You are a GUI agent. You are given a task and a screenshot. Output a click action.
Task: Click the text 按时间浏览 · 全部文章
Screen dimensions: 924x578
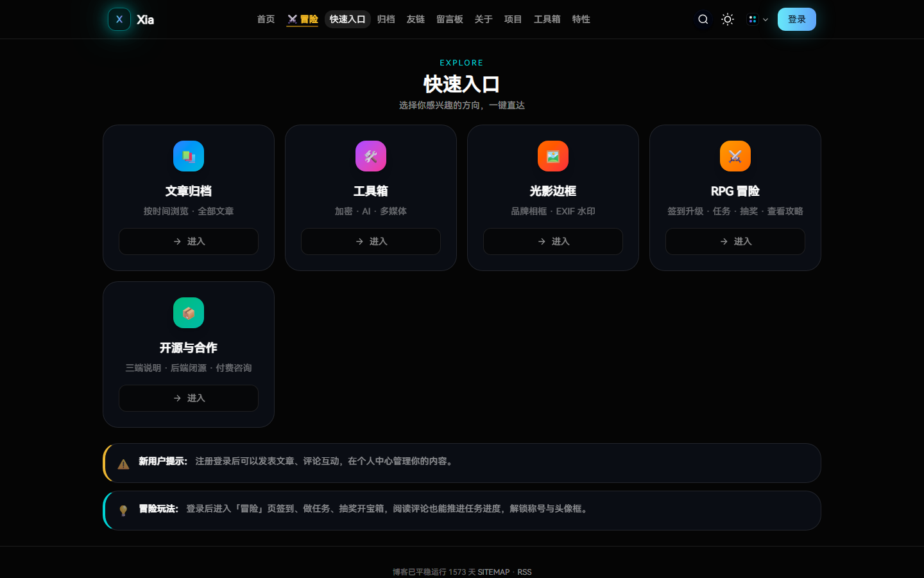click(189, 211)
